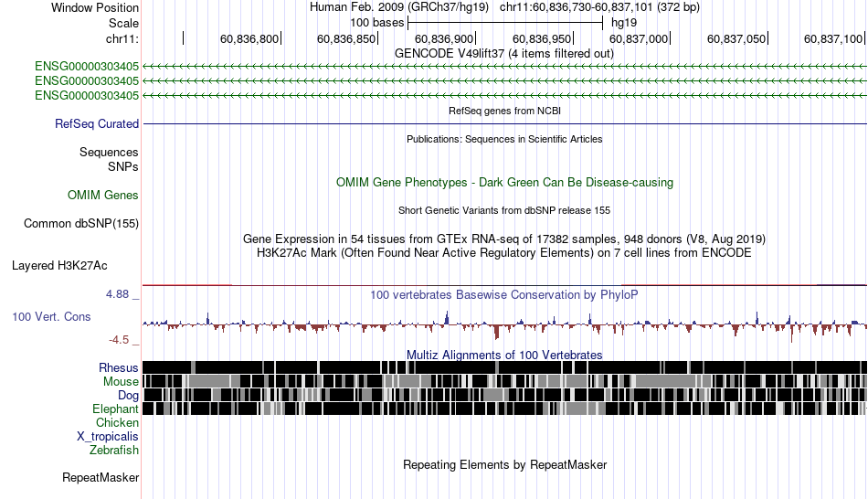Open the first ENSG00000303405 gene label

coord(87,67)
